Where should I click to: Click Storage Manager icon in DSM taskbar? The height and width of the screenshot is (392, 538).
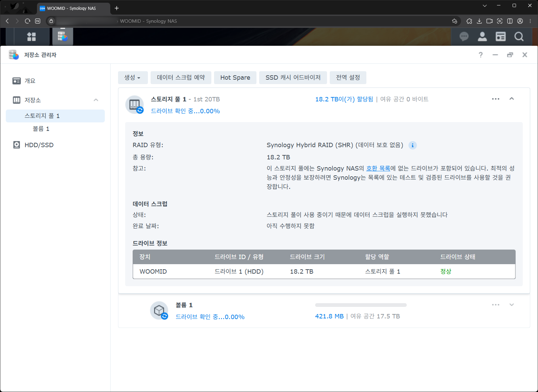tap(62, 36)
